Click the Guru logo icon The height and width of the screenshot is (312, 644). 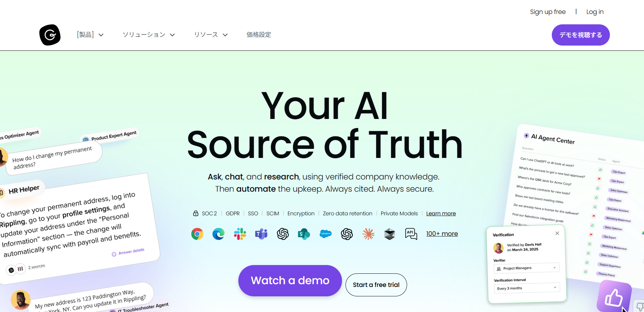[50, 35]
